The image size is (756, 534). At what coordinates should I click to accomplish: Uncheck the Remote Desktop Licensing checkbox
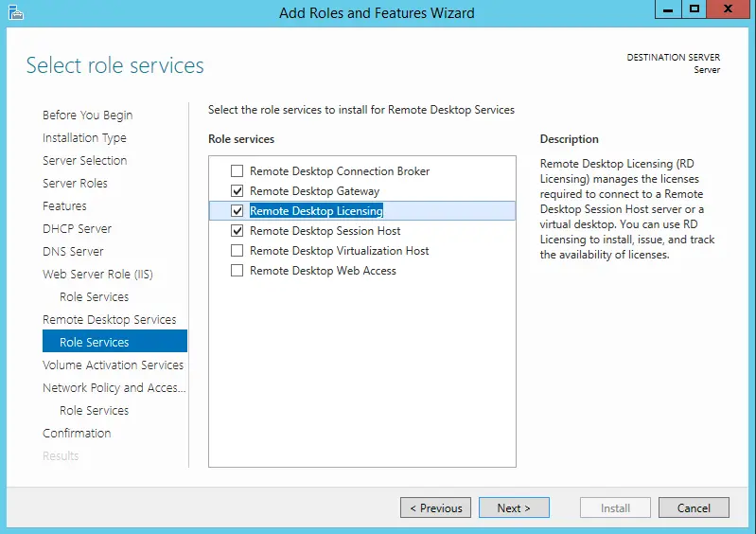tap(237, 211)
